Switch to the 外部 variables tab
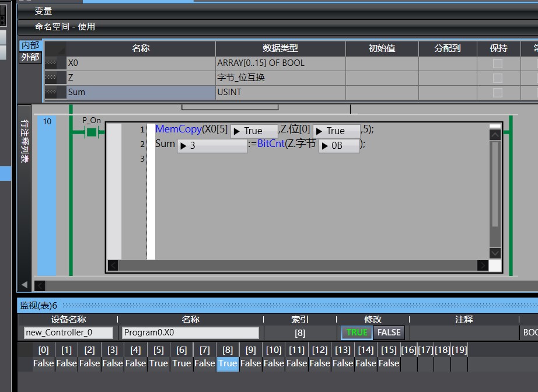538x392 pixels. (x=30, y=57)
